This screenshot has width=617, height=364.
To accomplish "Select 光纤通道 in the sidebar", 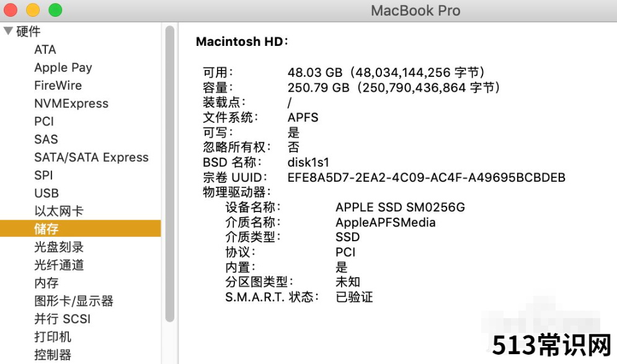I will [59, 265].
